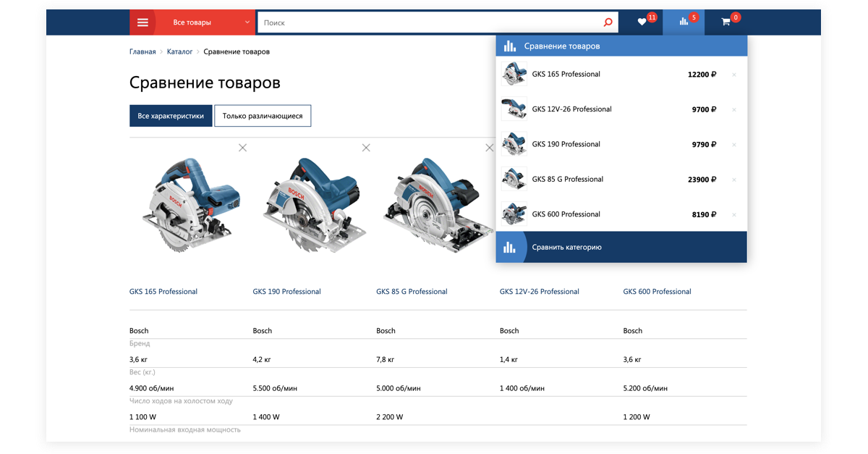The height and width of the screenshot is (454, 868).
Task: Open GKS 190 Professional in popup
Action: (566, 144)
